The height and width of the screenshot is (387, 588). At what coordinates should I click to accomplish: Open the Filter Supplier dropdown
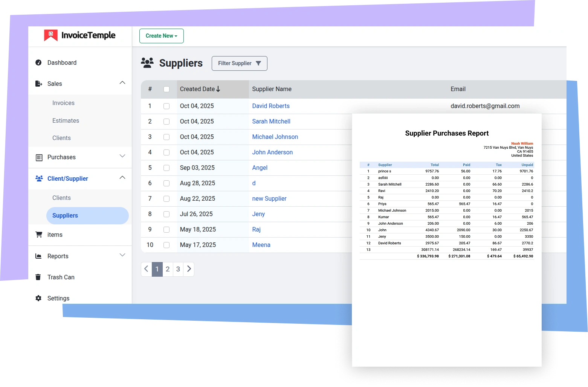point(239,63)
